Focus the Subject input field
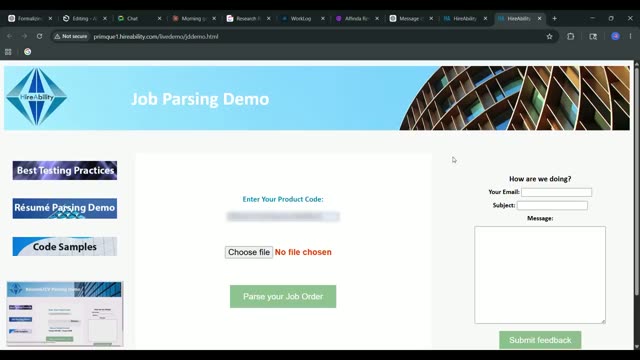 coord(552,205)
